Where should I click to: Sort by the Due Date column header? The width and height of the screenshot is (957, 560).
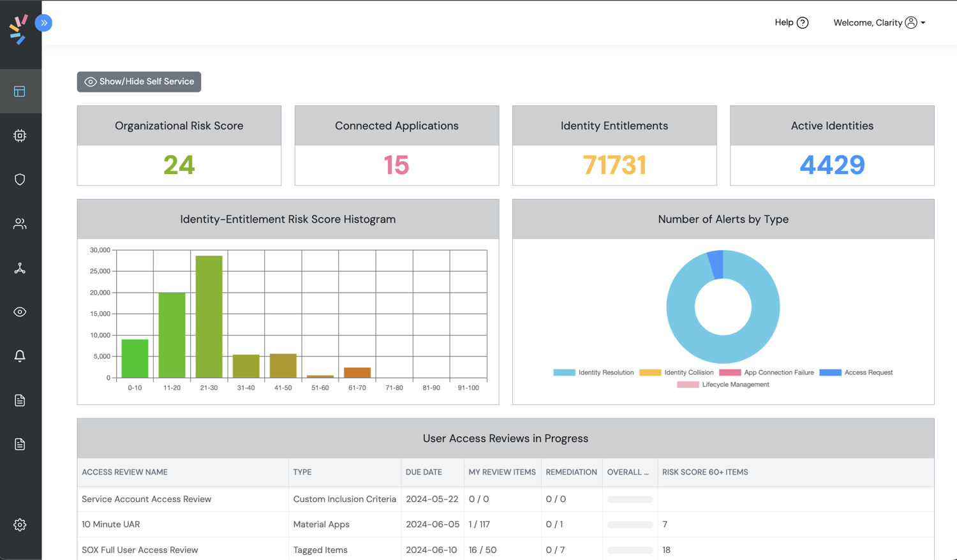coord(424,472)
